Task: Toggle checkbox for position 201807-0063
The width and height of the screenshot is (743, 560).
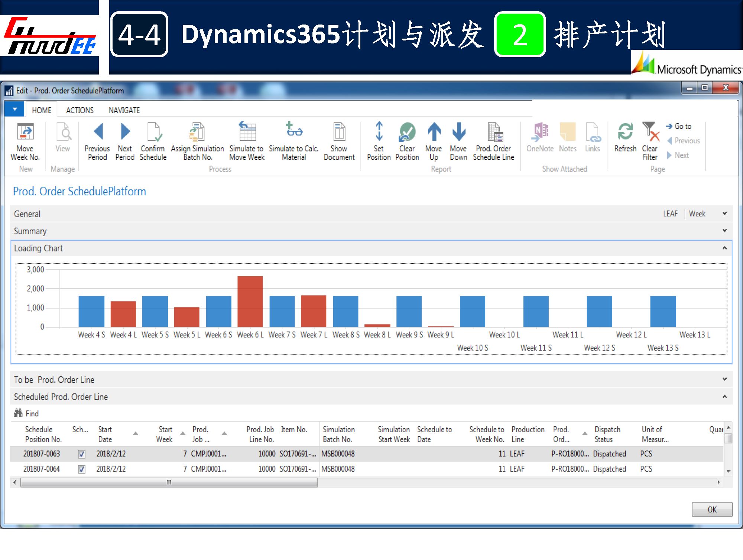Action: 82,454
